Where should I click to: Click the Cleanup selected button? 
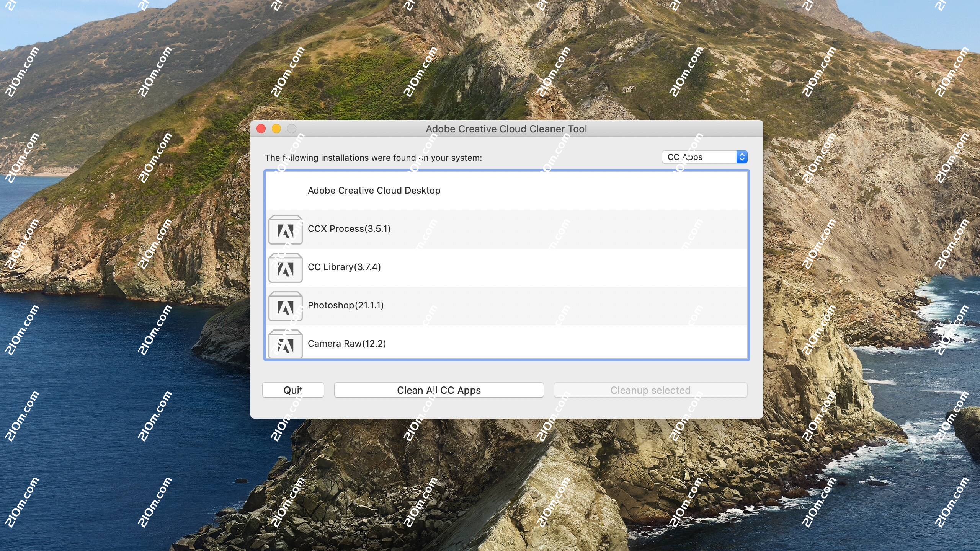point(650,390)
